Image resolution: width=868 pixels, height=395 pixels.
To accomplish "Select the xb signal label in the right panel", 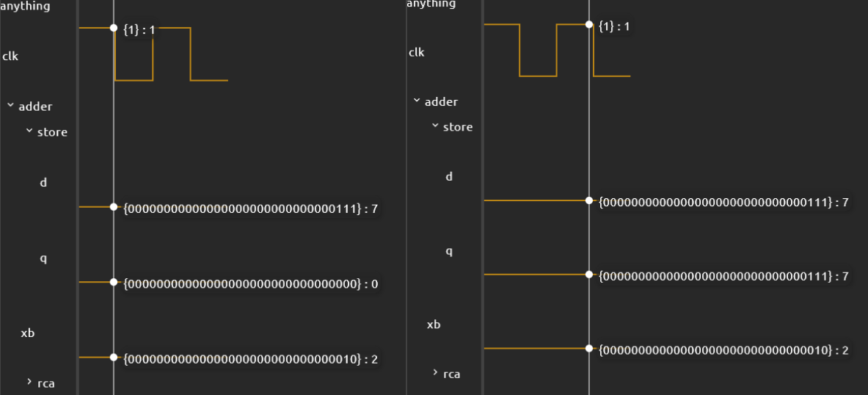I will click(434, 325).
